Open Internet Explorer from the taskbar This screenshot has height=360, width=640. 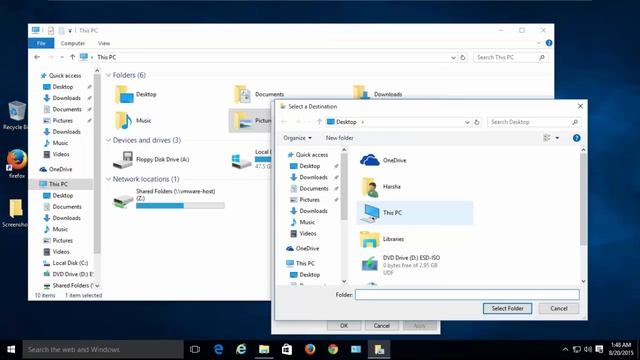click(x=241, y=349)
